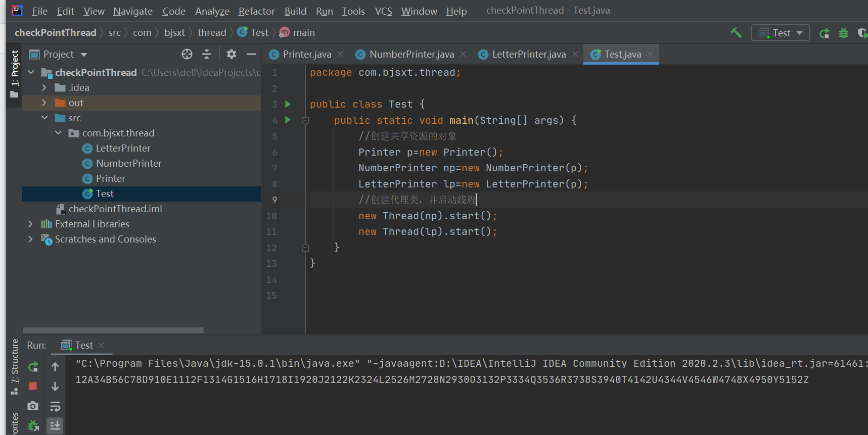Viewport: 868px width, 435px height.
Task: Stop the running process with red square
Action: (x=33, y=386)
